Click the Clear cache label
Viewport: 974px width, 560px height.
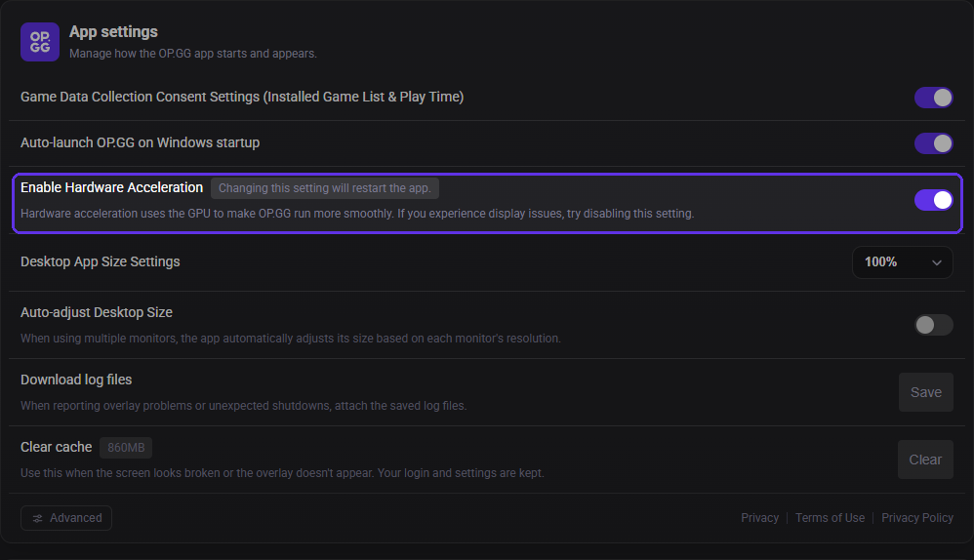coord(56,447)
